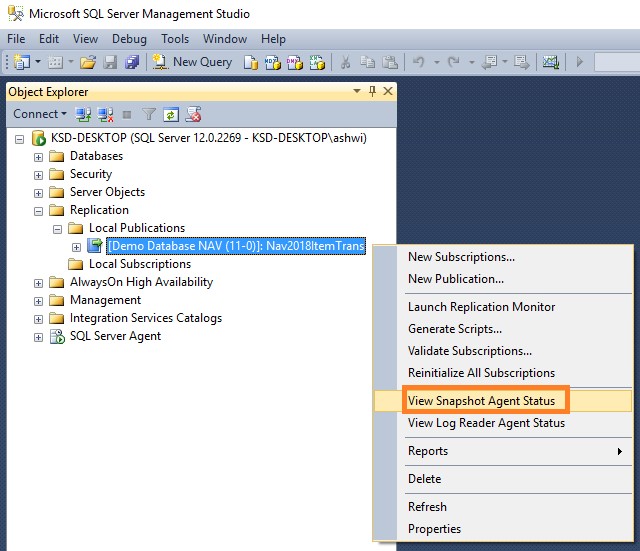Screen dimensions: 640x551
Task: Collapse the Replication folder node
Action: [x=39, y=210]
